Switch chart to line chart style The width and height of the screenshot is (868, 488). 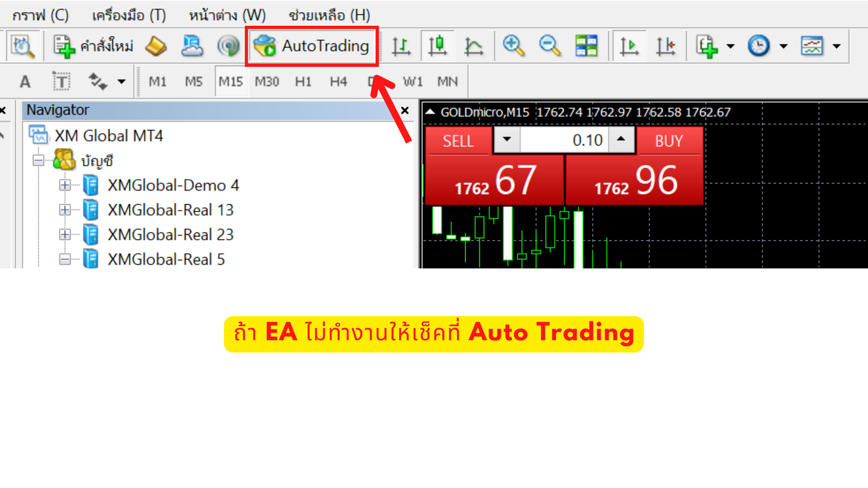point(473,46)
